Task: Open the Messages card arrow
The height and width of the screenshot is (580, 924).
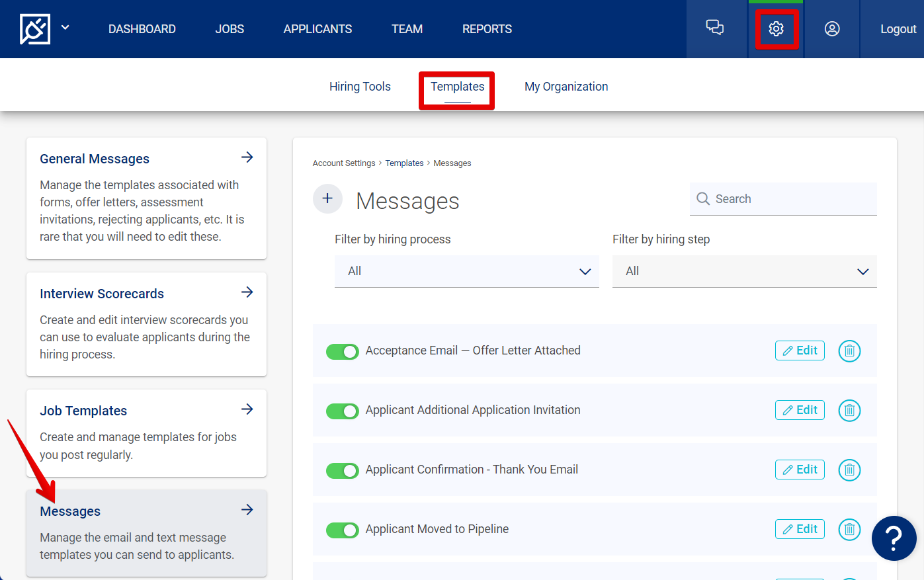Action: coord(247,509)
